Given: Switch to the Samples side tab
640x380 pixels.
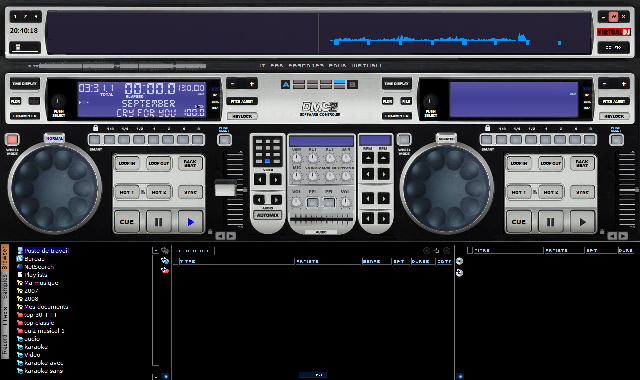Looking at the screenshot, I should pyautogui.click(x=5, y=286).
